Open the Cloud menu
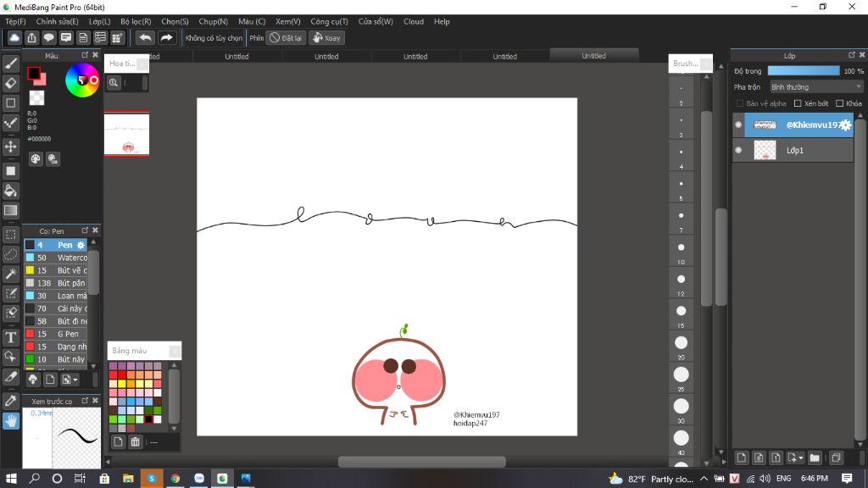 click(x=414, y=21)
